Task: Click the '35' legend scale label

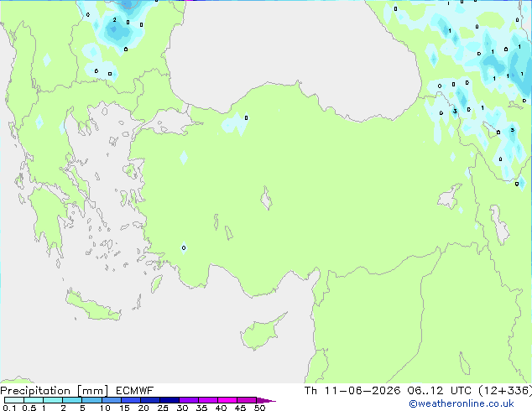Action: coord(201,408)
